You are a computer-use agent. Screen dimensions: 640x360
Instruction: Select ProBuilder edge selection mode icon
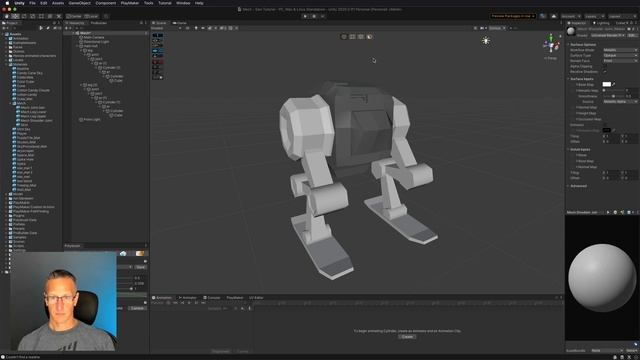[361, 37]
